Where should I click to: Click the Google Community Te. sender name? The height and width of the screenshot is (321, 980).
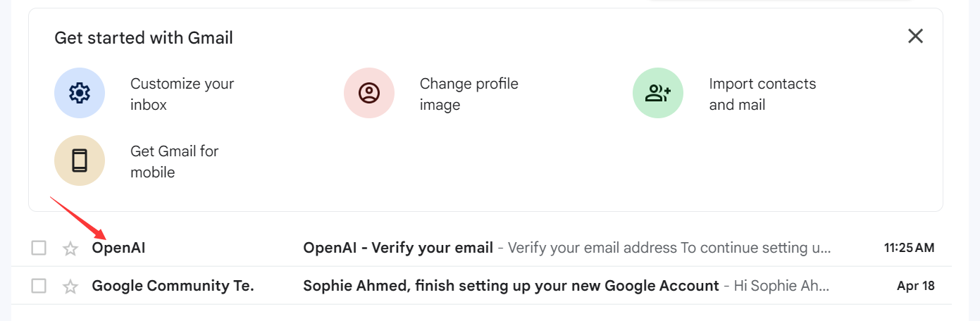pos(173,286)
